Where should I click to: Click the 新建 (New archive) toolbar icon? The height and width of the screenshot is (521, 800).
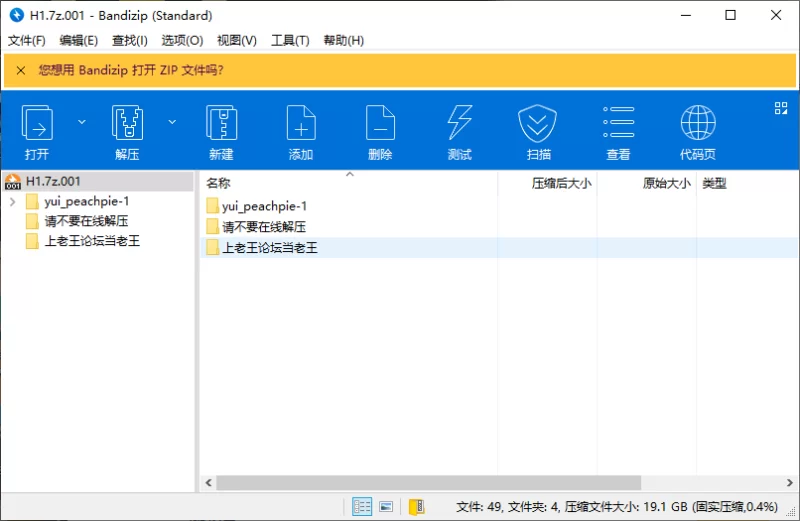(x=221, y=124)
